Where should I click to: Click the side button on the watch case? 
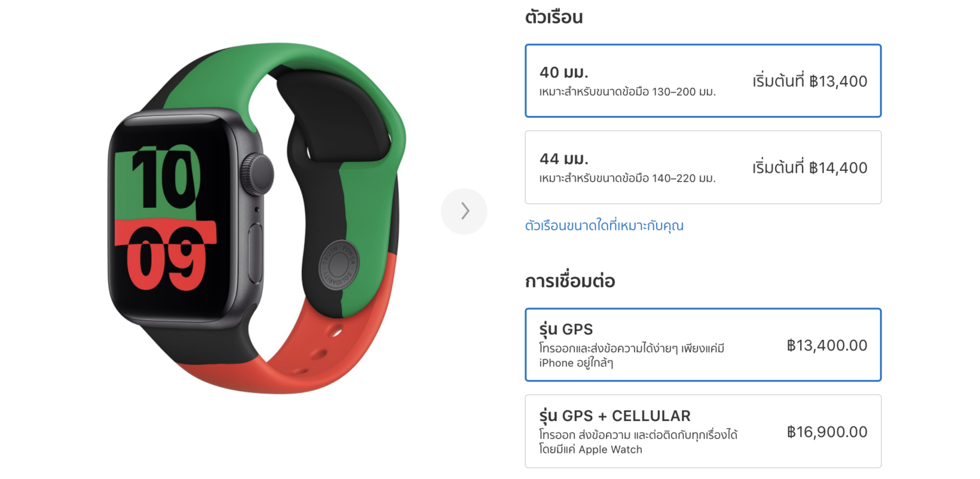pos(255,253)
